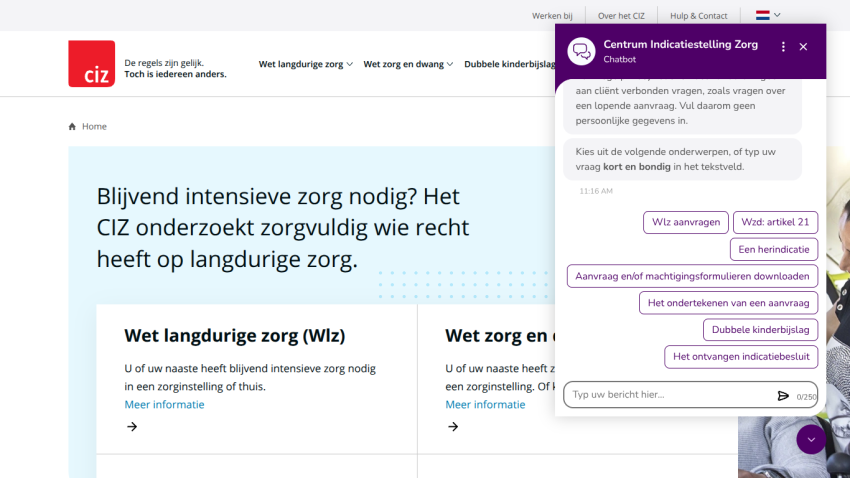Open the language flag dropdown
This screenshot has width=850, height=478.
click(x=768, y=15)
